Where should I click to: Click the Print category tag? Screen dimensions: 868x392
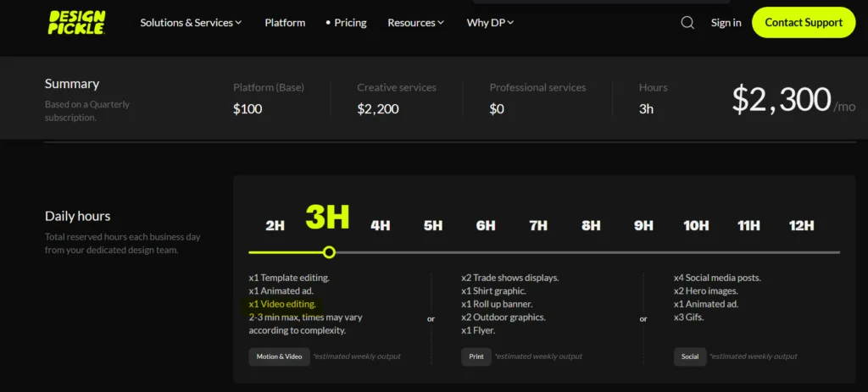[476, 356]
